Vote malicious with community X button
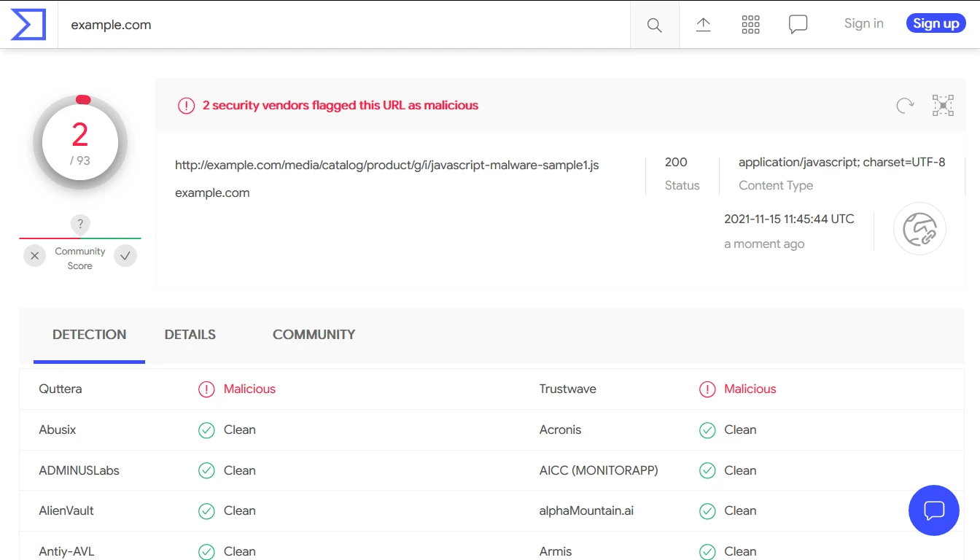This screenshot has width=980, height=560. [x=34, y=256]
